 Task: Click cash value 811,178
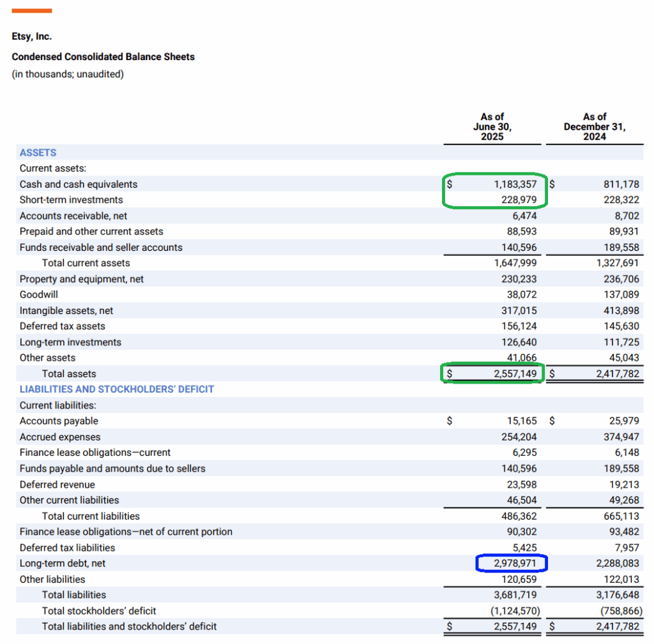pos(621,184)
